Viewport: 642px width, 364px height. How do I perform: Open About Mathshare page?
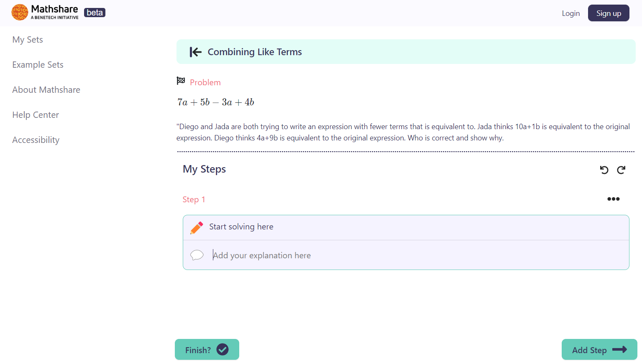pyautogui.click(x=46, y=90)
